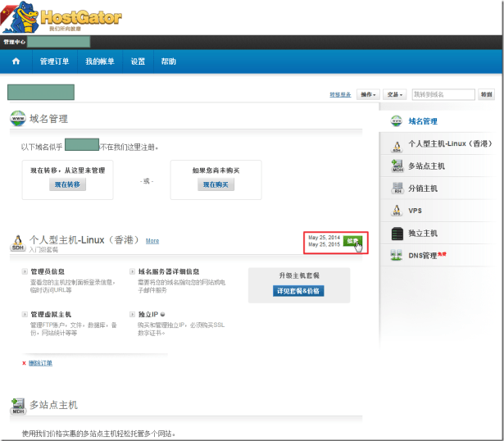Open the 管理订单 menu item
The image size is (504, 441).
54,61
